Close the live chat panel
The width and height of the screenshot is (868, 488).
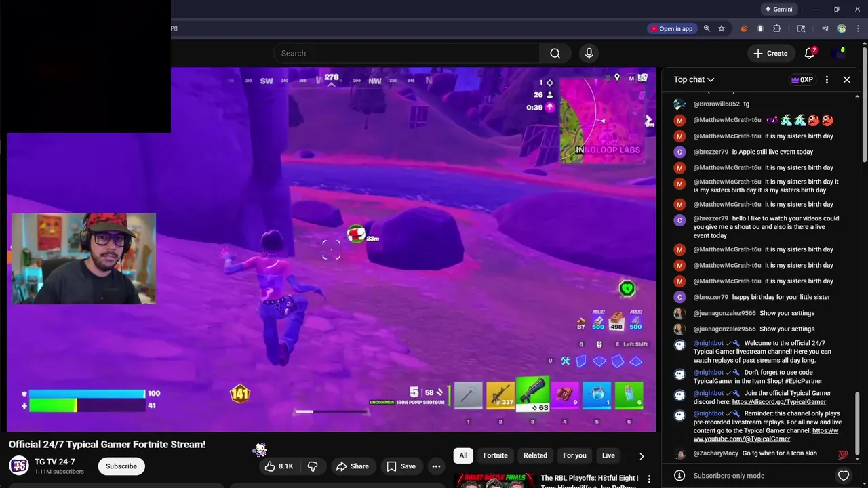click(847, 79)
